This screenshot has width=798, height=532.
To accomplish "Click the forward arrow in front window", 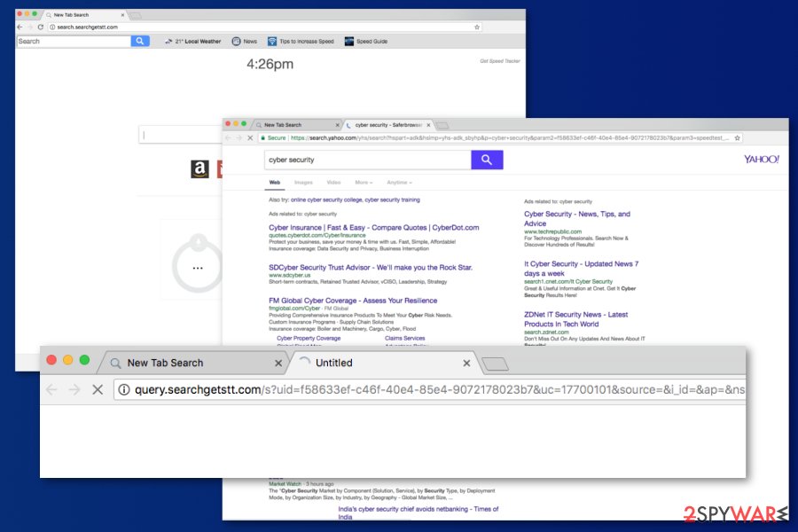I will [x=74, y=390].
